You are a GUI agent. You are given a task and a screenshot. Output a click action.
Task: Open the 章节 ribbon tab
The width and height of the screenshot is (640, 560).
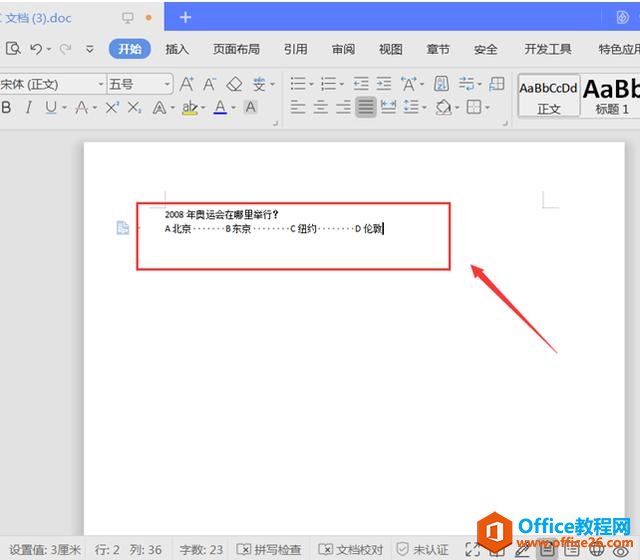click(x=438, y=49)
